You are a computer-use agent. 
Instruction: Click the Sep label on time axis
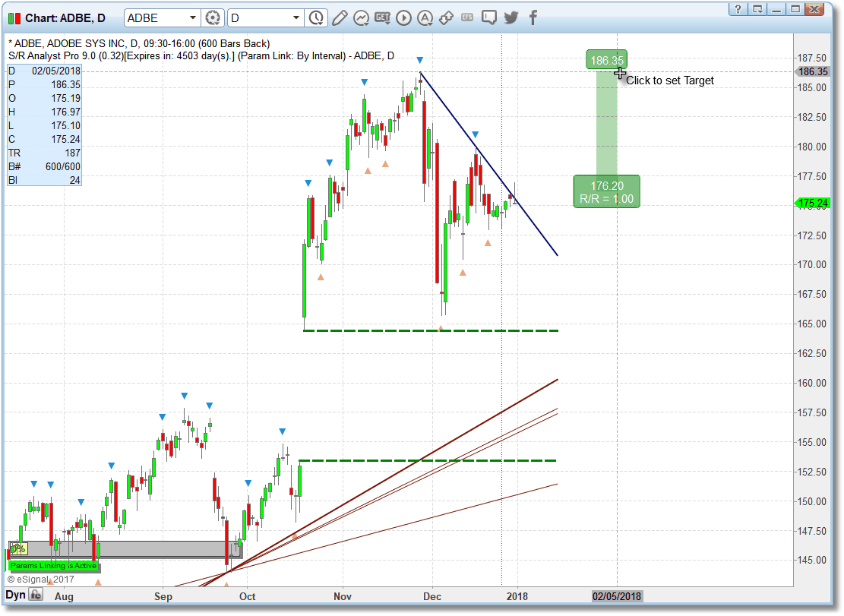pos(163,596)
